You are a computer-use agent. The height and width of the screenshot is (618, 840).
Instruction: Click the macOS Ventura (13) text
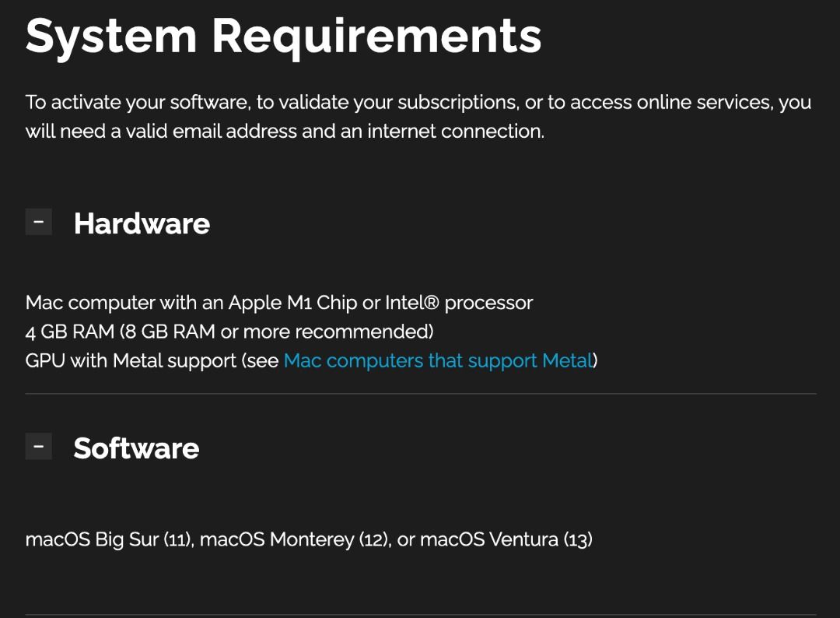[x=506, y=539]
